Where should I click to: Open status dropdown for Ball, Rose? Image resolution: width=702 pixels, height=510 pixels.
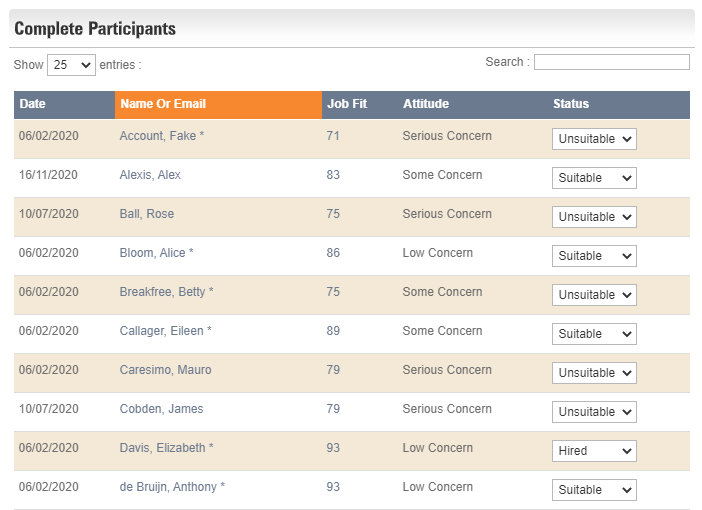[594, 217]
